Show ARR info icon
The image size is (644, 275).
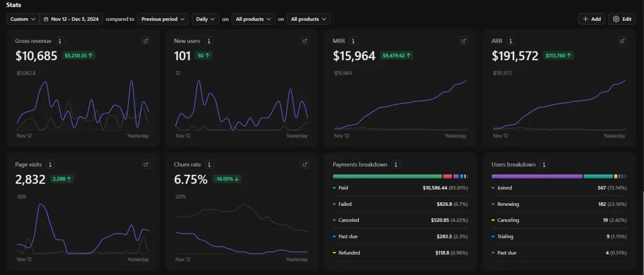tap(511, 41)
